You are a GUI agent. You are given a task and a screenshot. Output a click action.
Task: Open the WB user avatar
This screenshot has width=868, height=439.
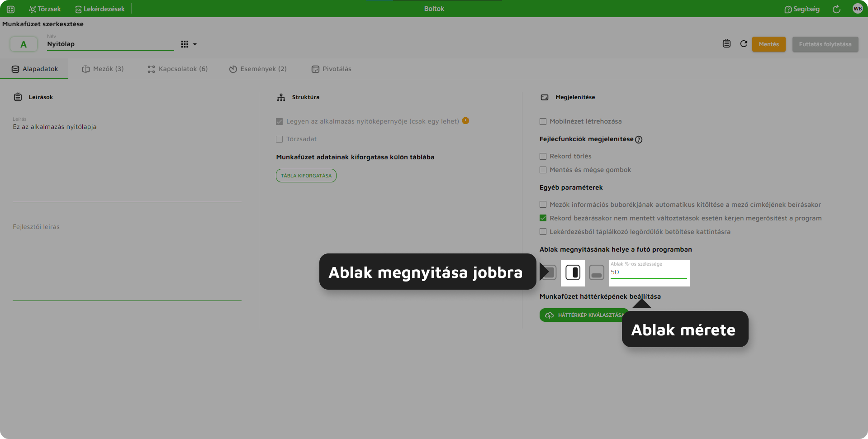857,9
